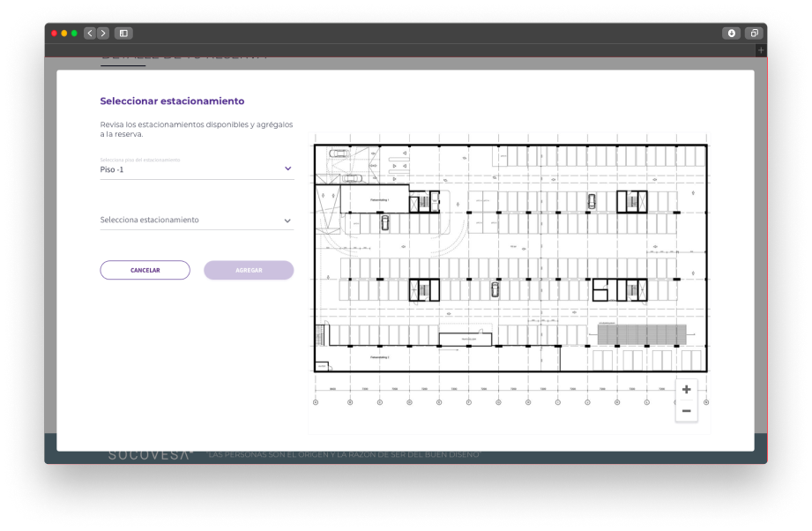Viewport: 812px width, 531px height.
Task: Go back using the browser back arrow
Action: 90,34
